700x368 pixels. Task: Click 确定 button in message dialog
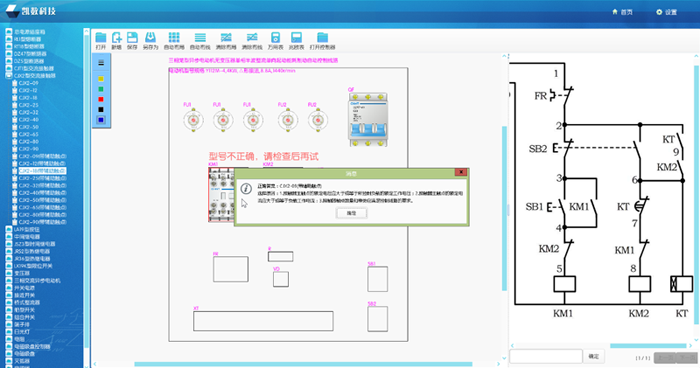pos(351,213)
